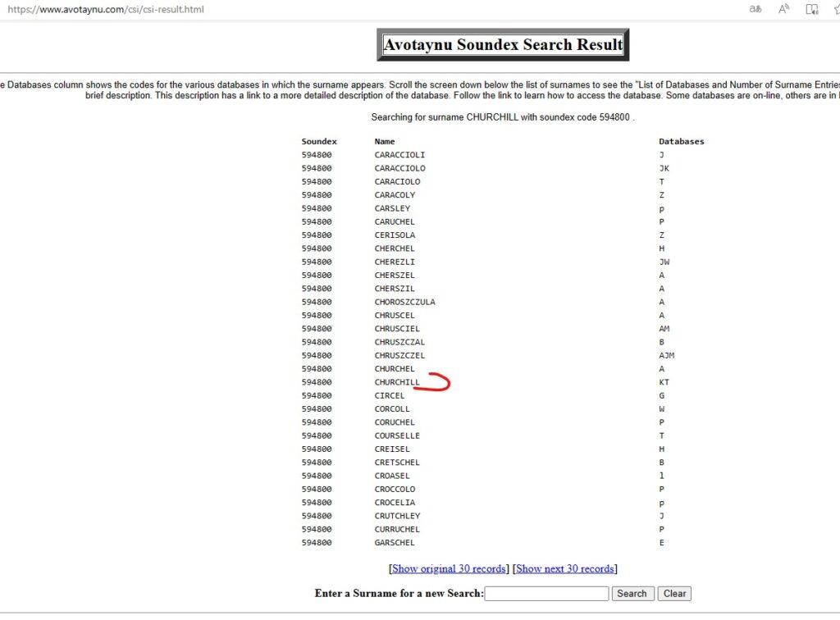Click database code W for CORCOLL
Viewport: 840px width, 620px height.
coord(662,409)
